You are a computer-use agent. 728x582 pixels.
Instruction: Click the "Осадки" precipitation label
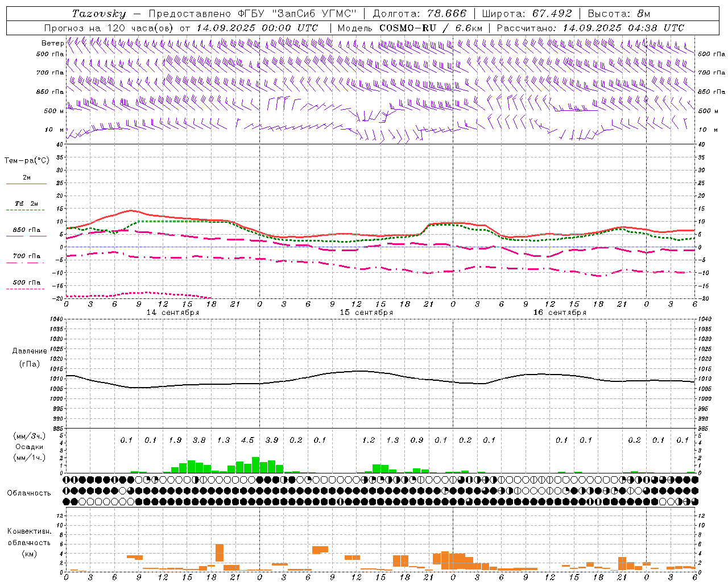30,447
